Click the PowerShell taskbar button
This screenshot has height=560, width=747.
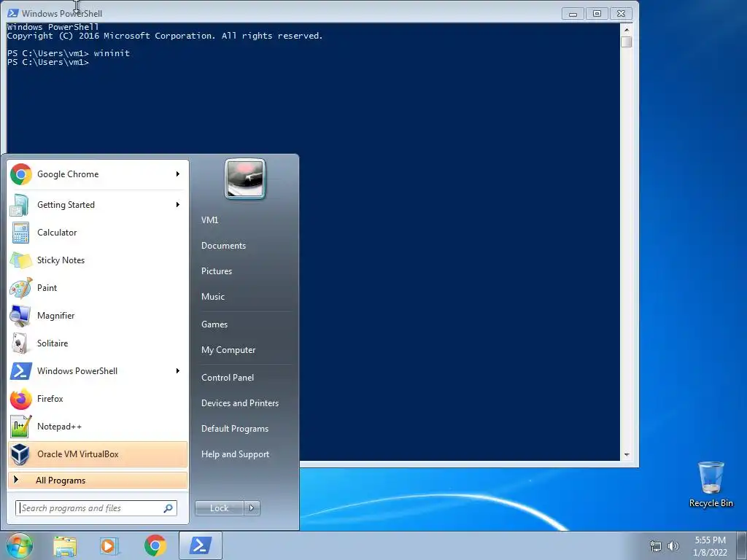[x=201, y=545]
